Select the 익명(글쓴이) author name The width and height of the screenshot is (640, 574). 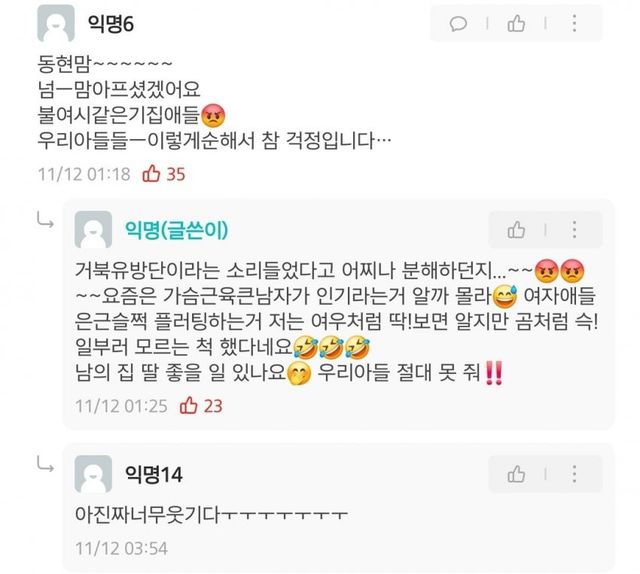[x=176, y=230]
